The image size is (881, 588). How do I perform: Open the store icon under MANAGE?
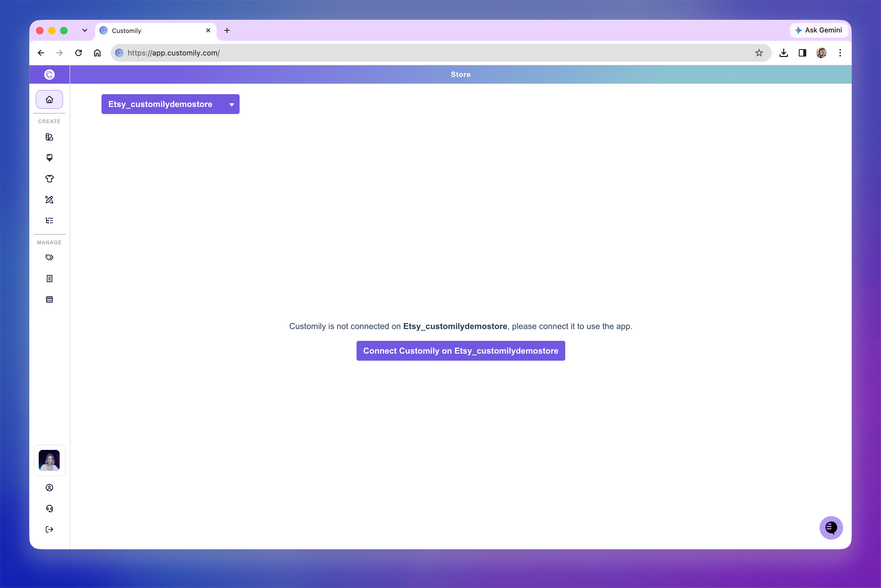tap(49, 300)
